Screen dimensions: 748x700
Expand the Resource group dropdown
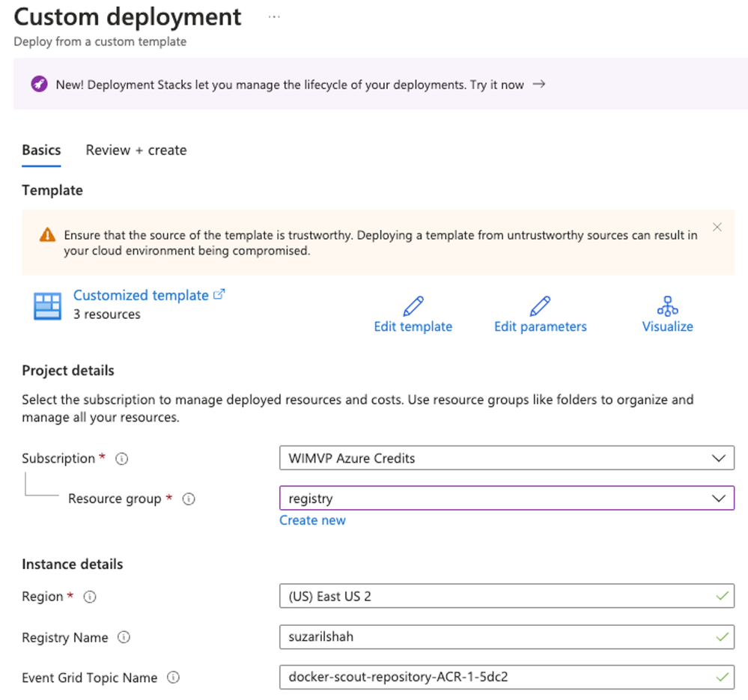pyautogui.click(x=719, y=499)
